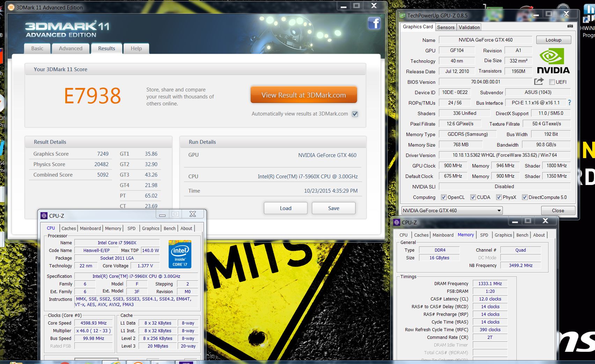Click the right CPU-Z Memory window title icon
This screenshot has height=364, width=595.
397,222
